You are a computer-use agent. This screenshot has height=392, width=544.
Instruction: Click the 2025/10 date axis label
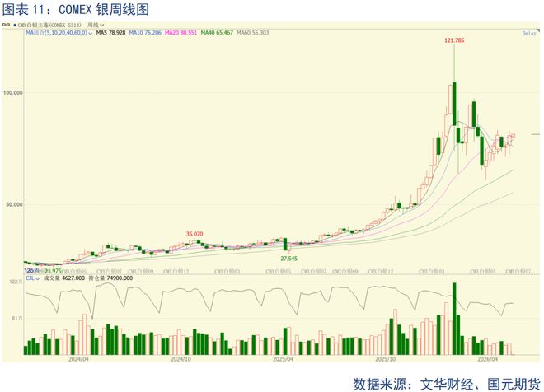[386, 359]
